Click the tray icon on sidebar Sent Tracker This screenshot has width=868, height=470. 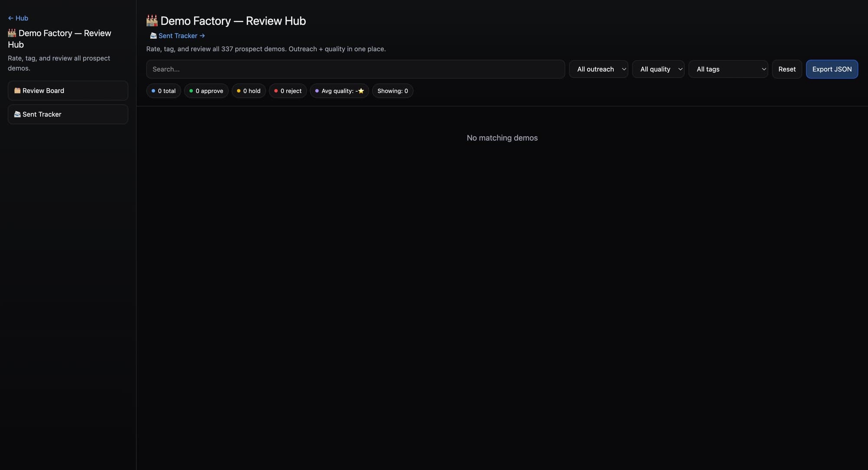tap(17, 114)
